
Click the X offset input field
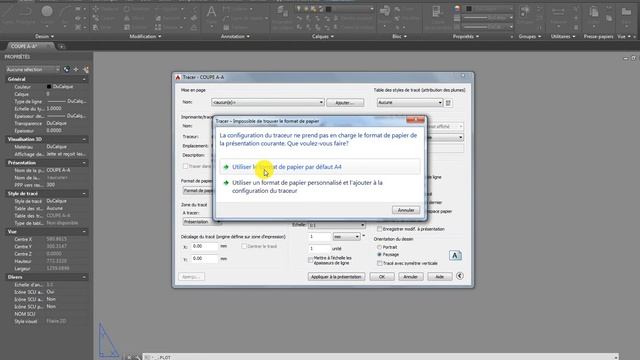point(205,247)
